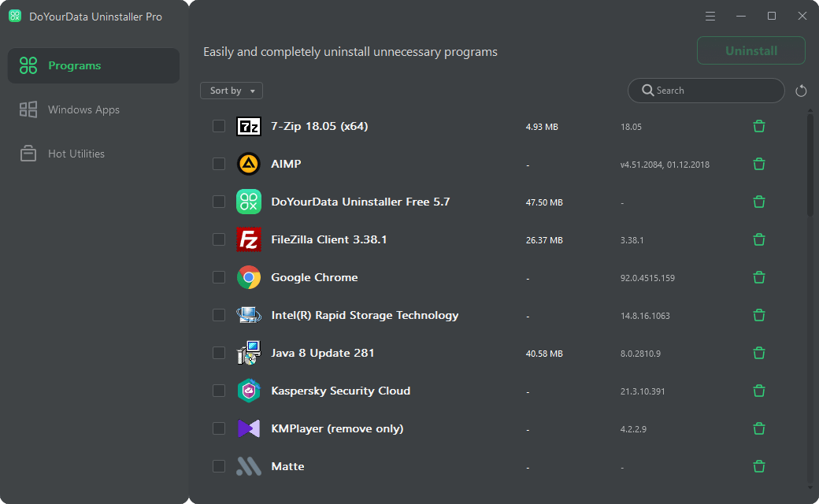Tick the Kaspersky Security Cloud checkbox

point(219,391)
